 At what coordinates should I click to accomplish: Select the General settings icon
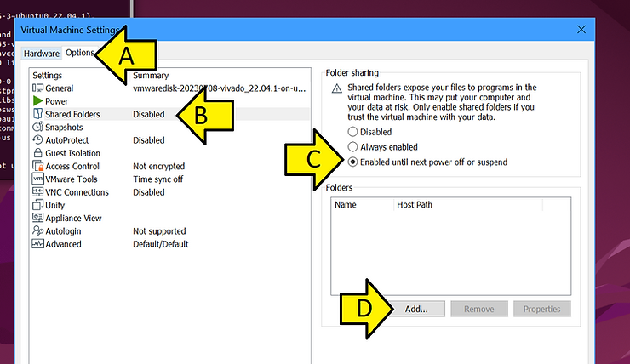pyautogui.click(x=37, y=88)
